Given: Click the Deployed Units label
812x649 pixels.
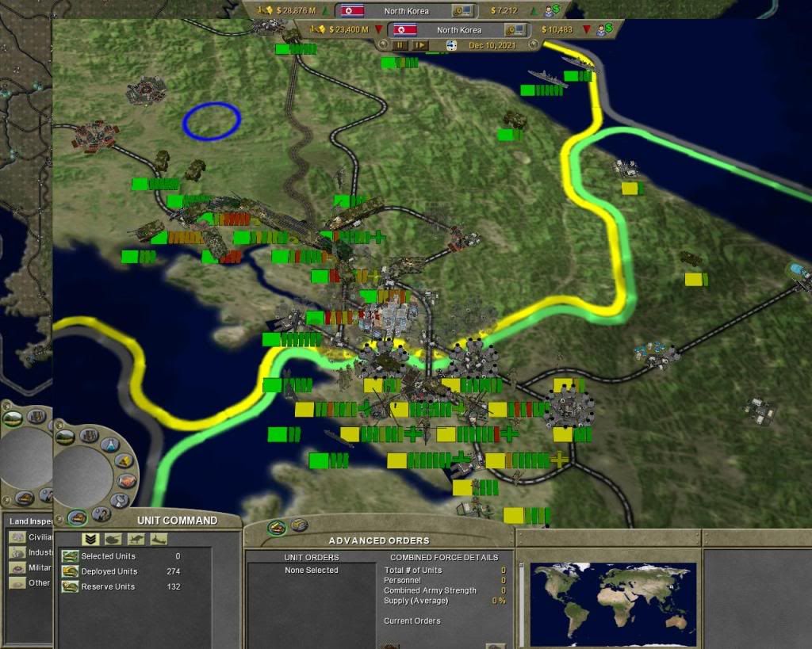Looking at the screenshot, I should pyautogui.click(x=109, y=571).
